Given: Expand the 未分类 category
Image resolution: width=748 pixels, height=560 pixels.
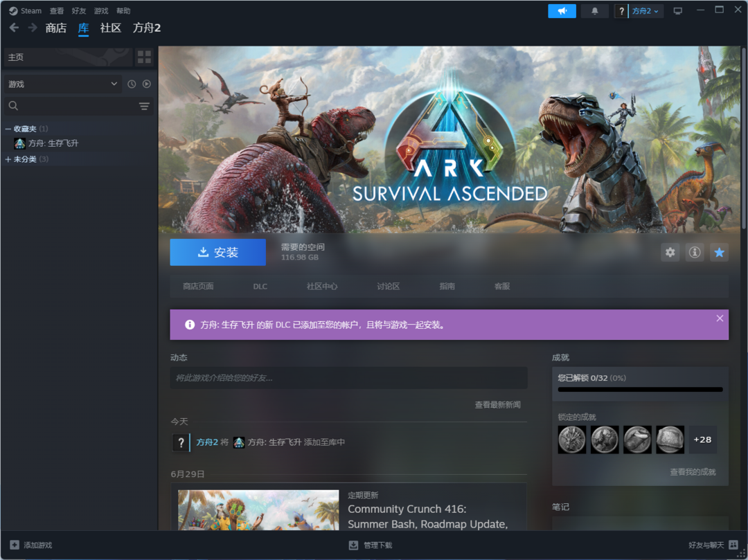Looking at the screenshot, I should tap(8, 159).
